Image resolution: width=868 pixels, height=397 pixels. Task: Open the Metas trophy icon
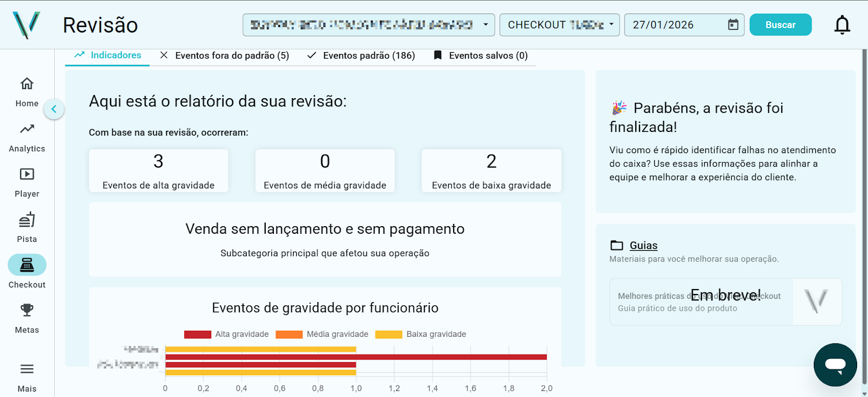(x=27, y=310)
